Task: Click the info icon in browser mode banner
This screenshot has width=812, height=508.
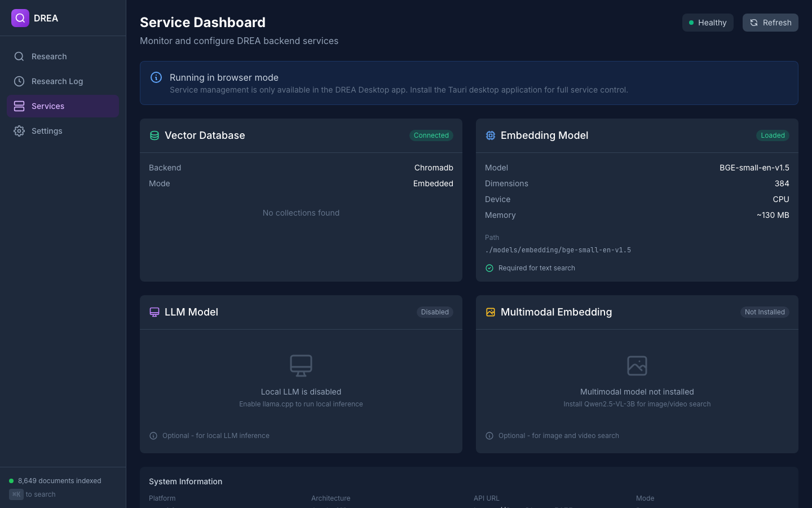Action: (x=156, y=77)
